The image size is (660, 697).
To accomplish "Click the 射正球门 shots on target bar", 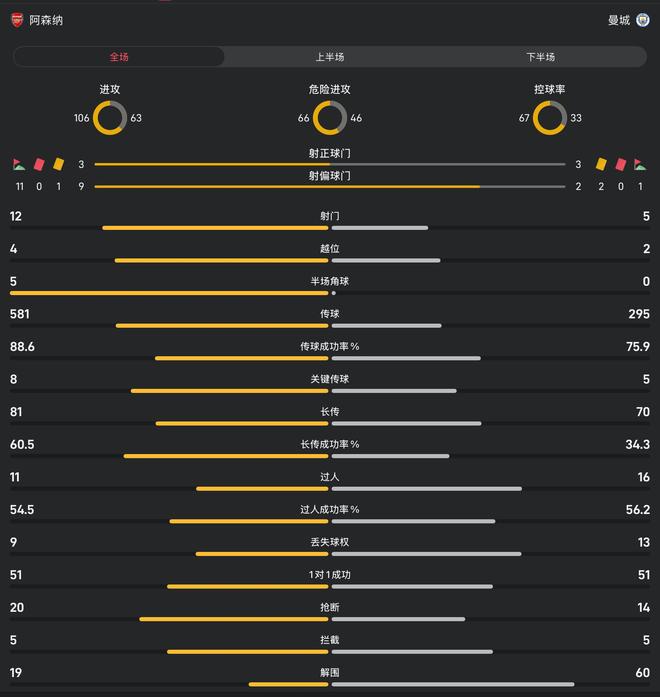I will (330, 164).
